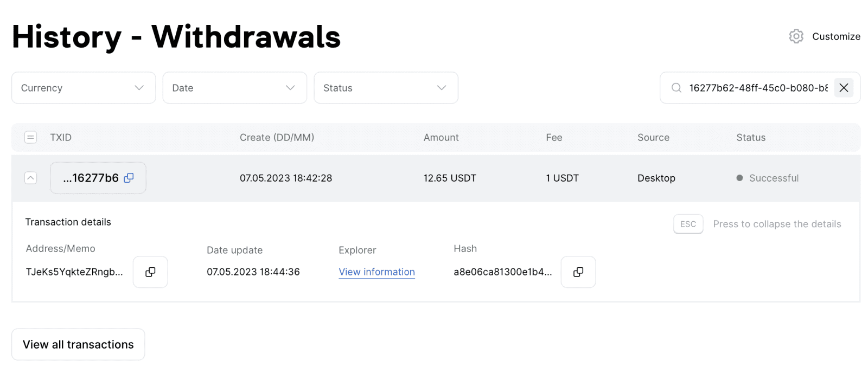Screen dimensions: 868x379
Task: Copy the transaction hash
Action: [578, 272]
